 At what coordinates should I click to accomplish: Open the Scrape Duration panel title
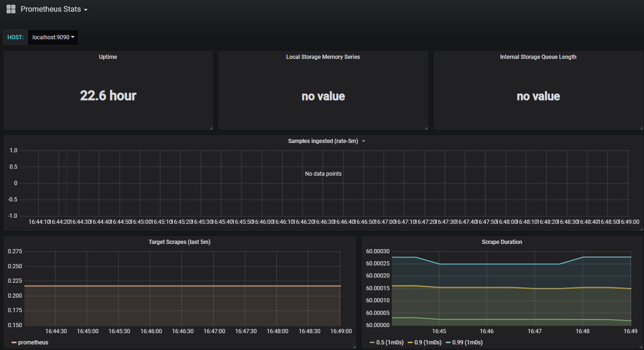502,242
